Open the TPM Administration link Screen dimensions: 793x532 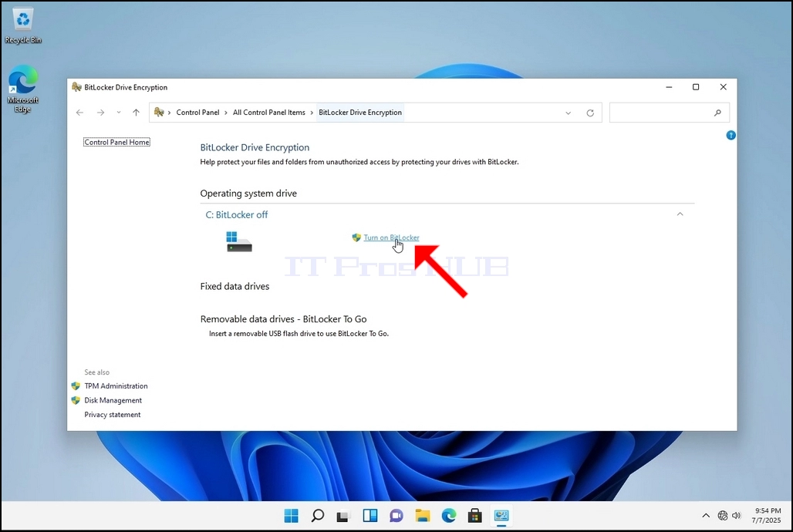116,386
